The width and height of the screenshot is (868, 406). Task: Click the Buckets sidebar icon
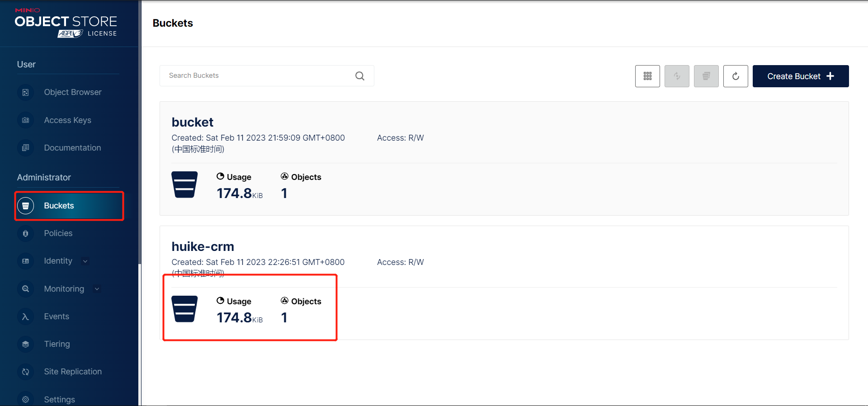click(x=26, y=206)
